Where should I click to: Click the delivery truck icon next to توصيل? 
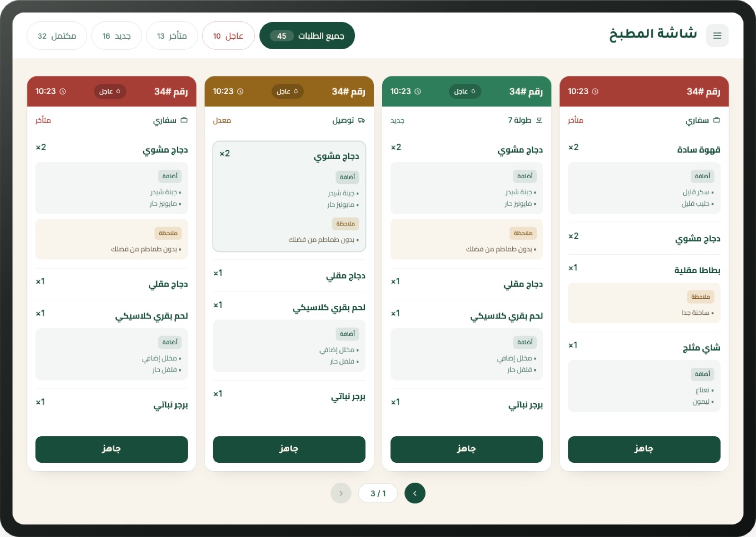[361, 120]
